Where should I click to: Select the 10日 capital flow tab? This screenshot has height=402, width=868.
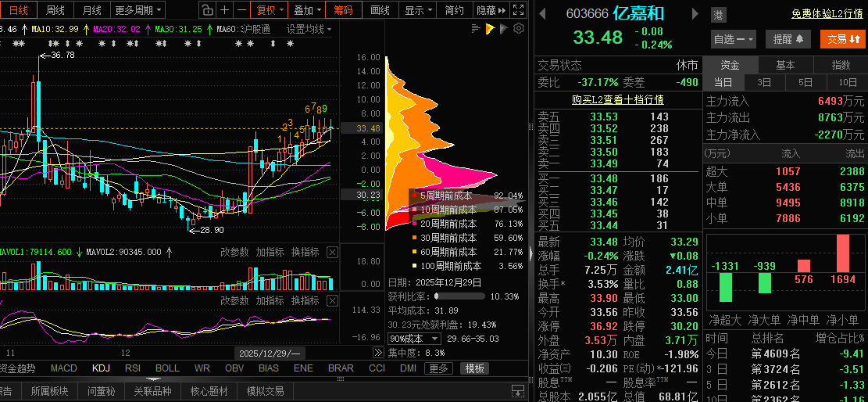pyautogui.click(x=848, y=83)
